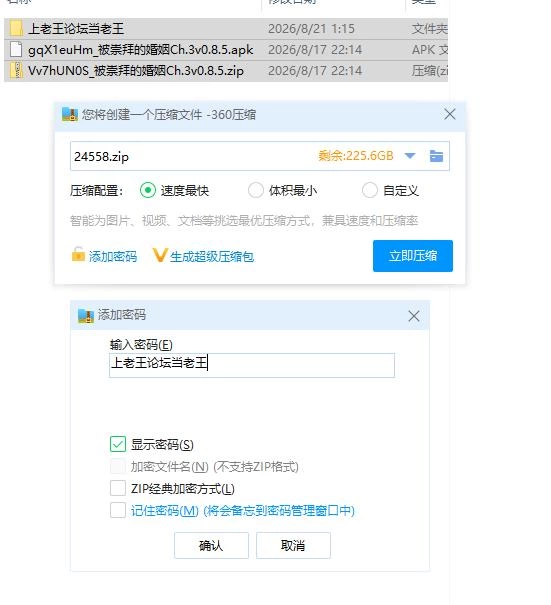The height and width of the screenshot is (605, 551).
Task: Click the 360压缩 app icon in compression dialog title
Action: [70, 114]
